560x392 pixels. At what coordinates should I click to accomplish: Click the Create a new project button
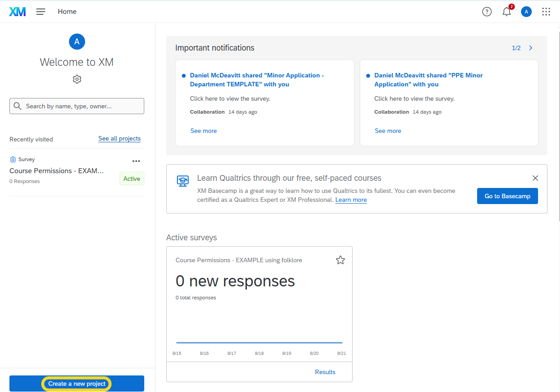coord(77,383)
